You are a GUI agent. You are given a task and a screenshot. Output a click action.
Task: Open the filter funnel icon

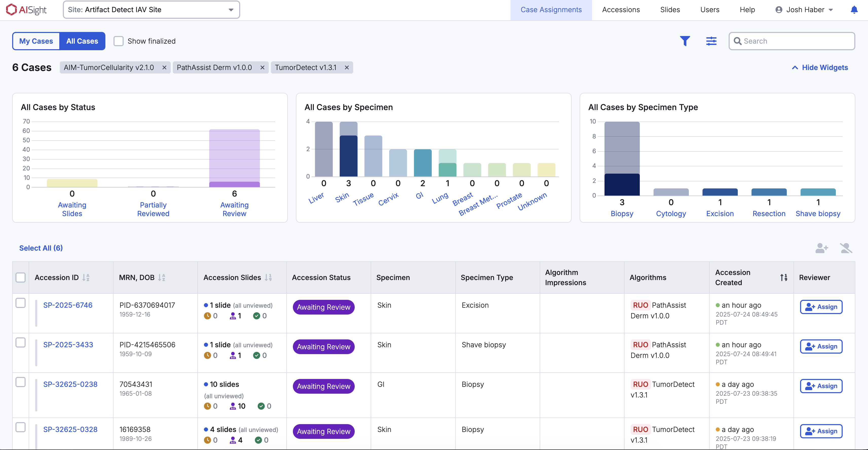pos(685,41)
